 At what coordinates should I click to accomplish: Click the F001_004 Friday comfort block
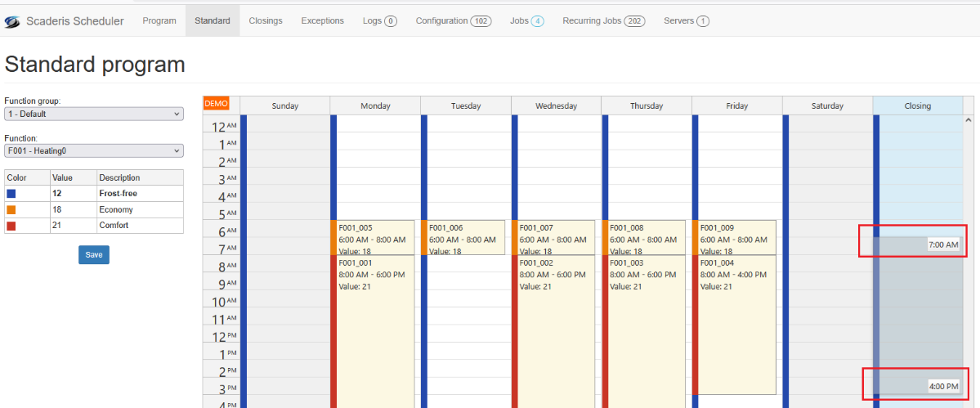coord(736,323)
